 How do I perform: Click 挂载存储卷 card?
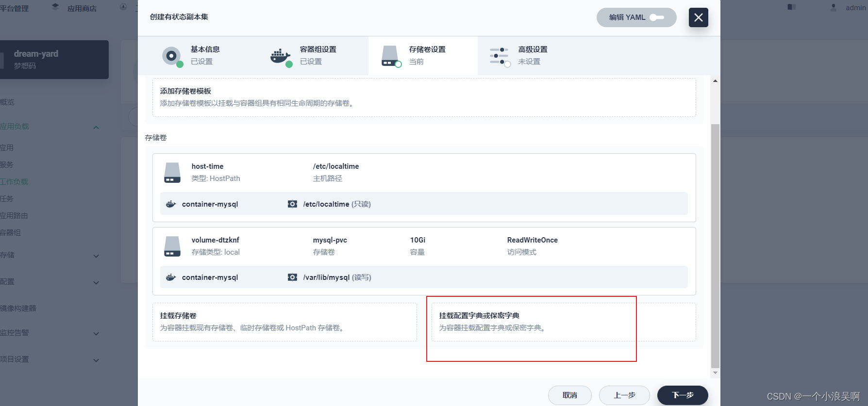click(284, 322)
